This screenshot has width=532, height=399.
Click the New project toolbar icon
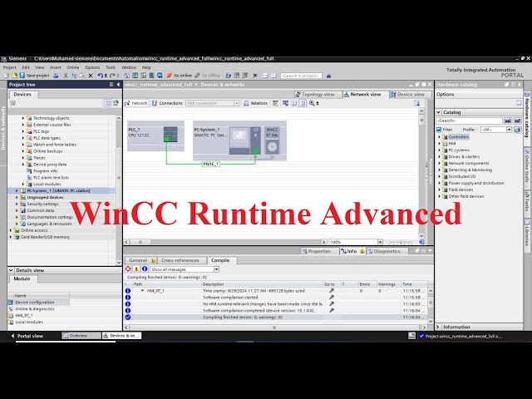(x=7, y=76)
